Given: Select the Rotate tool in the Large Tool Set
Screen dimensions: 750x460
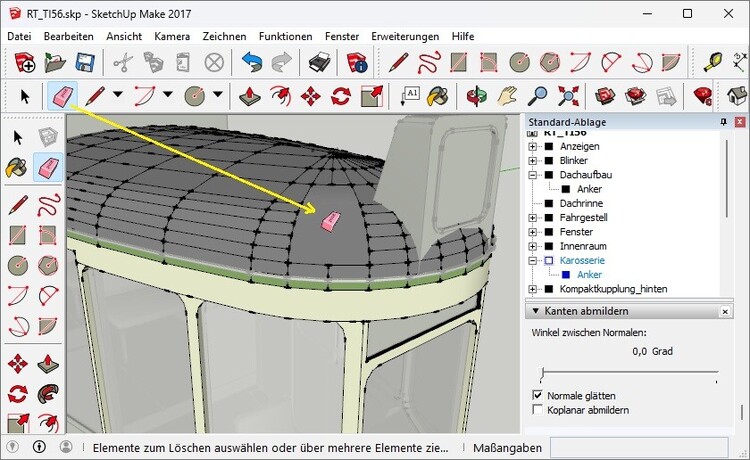Looking at the screenshot, I should pyautogui.click(x=18, y=394).
